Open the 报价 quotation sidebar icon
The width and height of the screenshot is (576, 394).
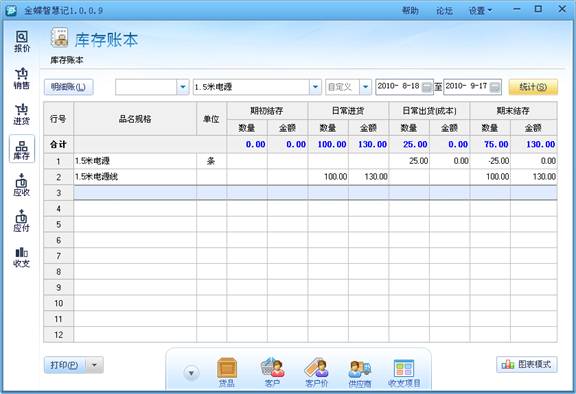(x=22, y=41)
